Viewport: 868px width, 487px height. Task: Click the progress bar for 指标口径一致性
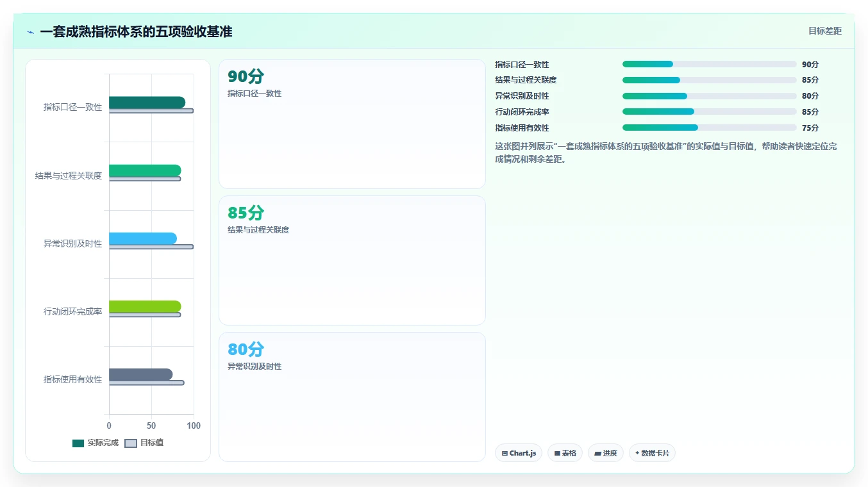[x=709, y=64]
